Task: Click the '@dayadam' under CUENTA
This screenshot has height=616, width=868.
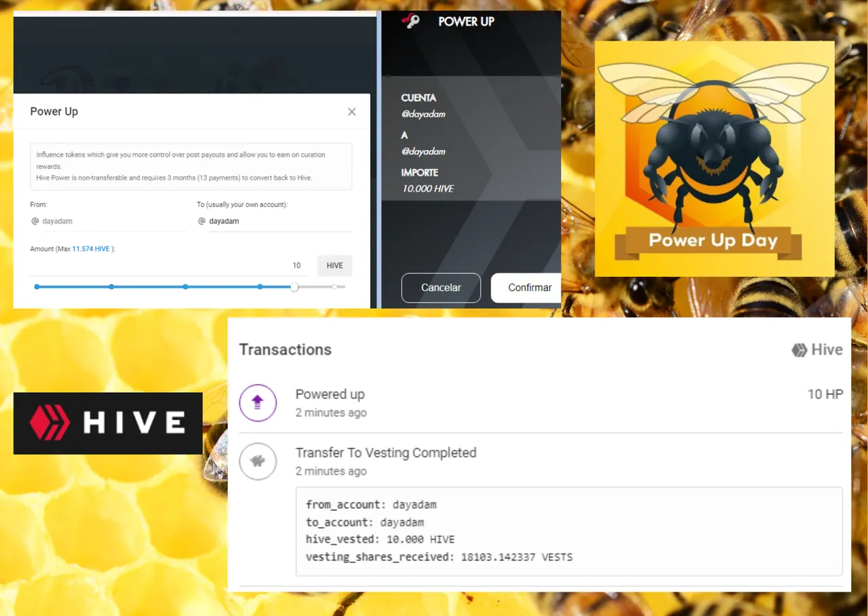Action: click(423, 114)
